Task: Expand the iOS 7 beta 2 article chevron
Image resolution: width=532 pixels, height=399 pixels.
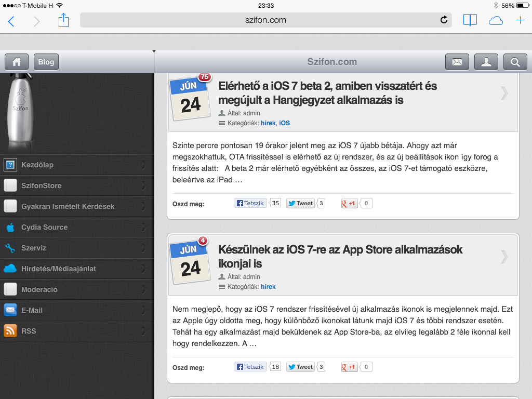Action: pyautogui.click(x=504, y=94)
